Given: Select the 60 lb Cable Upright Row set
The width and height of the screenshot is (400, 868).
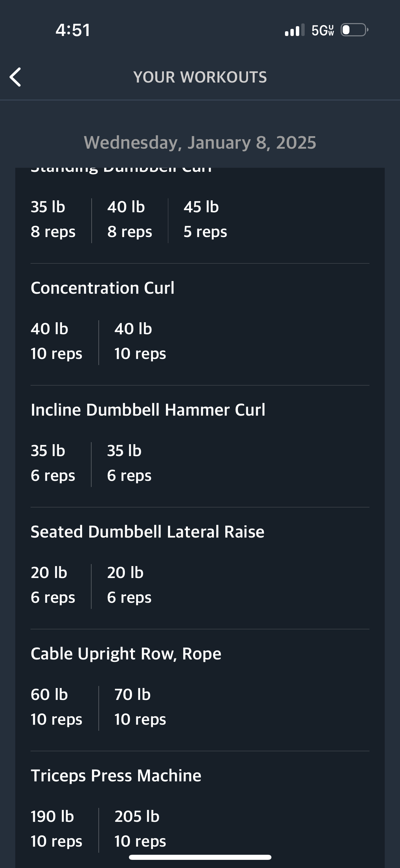Looking at the screenshot, I should pyautogui.click(x=56, y=707).
